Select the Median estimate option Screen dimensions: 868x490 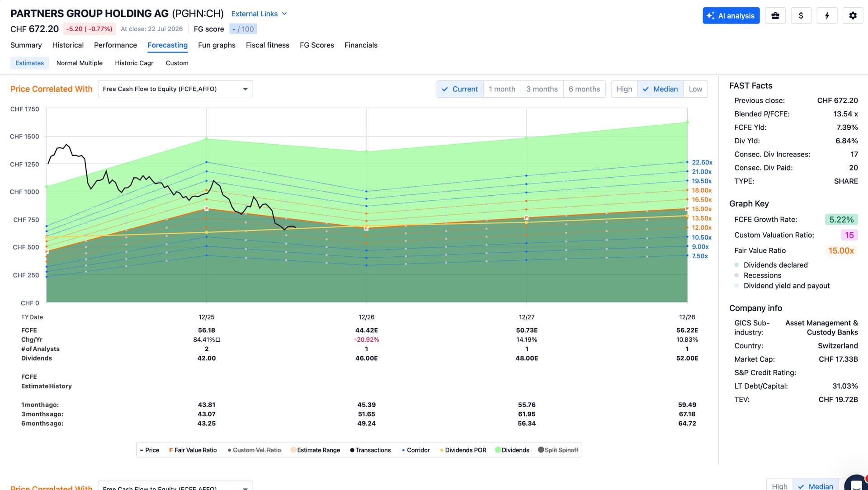[660, 89]
